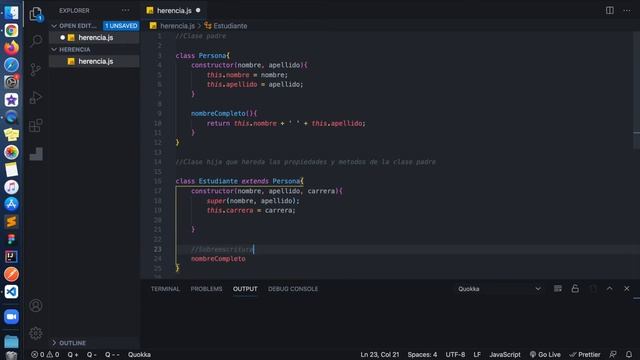Click line number 16 in the gutter
Screen dimensions: 640x360
(158, 181)
